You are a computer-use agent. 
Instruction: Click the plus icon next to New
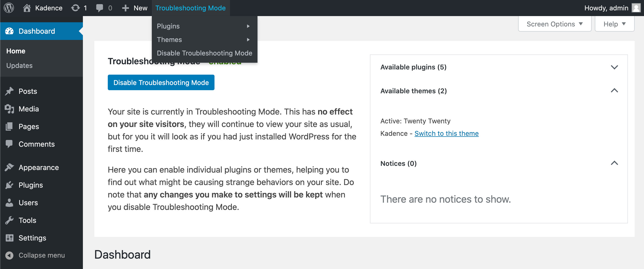click(x=125, y=8)
